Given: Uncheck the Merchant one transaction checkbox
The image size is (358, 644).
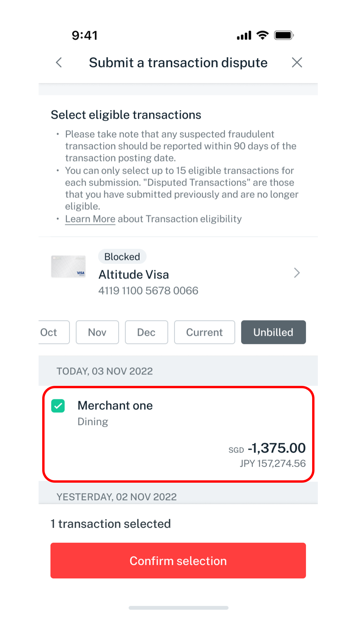Looking at the screenshot, I should pyautogui.click(x=58, y=406).
